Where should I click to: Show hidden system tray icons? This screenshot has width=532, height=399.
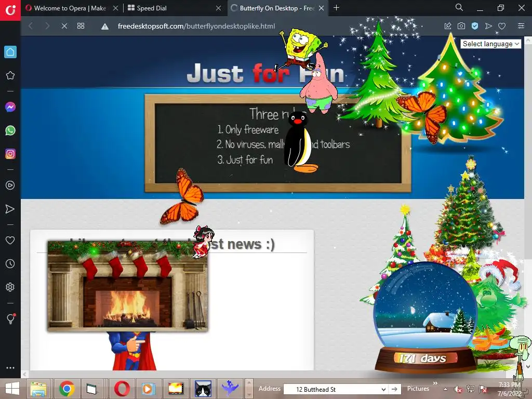point(445,389)
